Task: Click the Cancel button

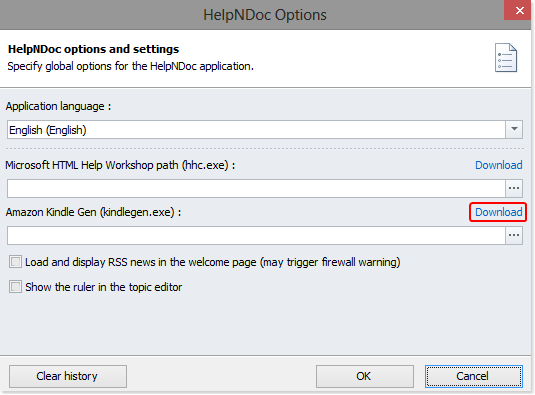Action: pyautogui.click(x=474, y=376)
